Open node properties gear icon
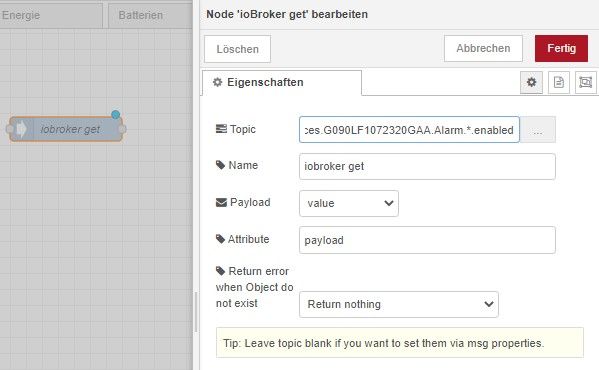This screenshot has height=370, width=599. [x=531, y=82]
